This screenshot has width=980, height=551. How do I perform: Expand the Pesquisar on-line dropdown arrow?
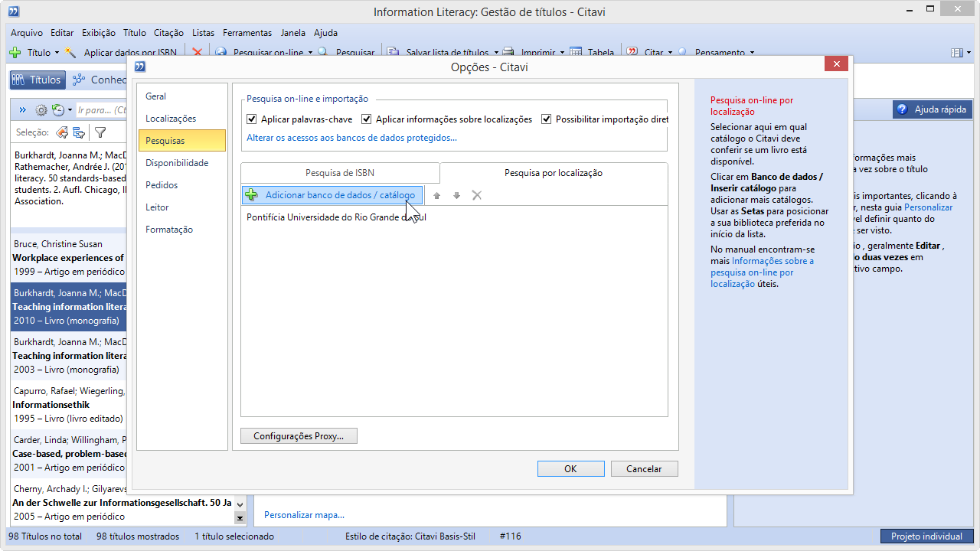coord(310,53)
